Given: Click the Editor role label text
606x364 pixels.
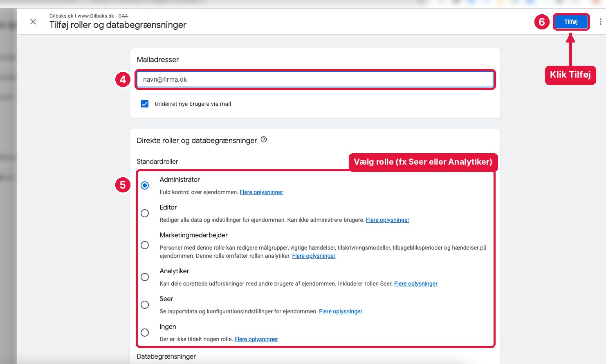Looking at the screenshot, I should point(168,207).
